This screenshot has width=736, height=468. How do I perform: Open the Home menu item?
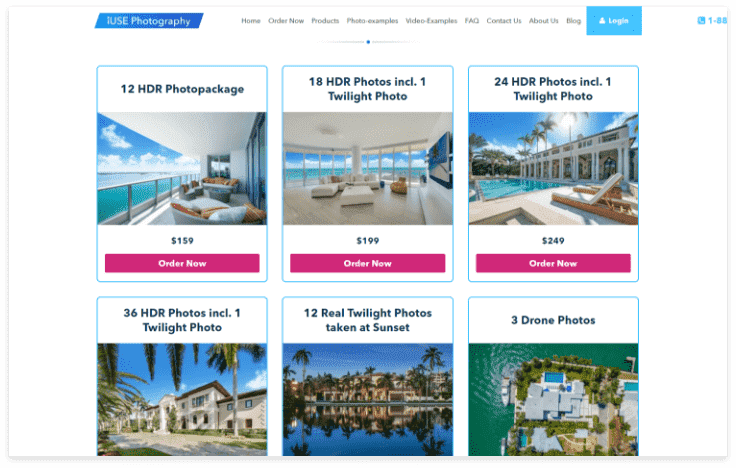[x=251, y=21]
